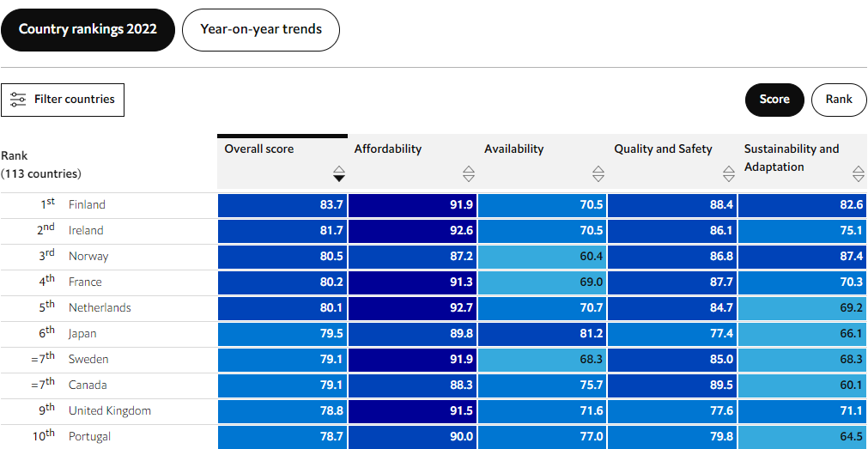Click the Japan country name
This screenshot has height=449, width=868.
(x=82, y=334)
